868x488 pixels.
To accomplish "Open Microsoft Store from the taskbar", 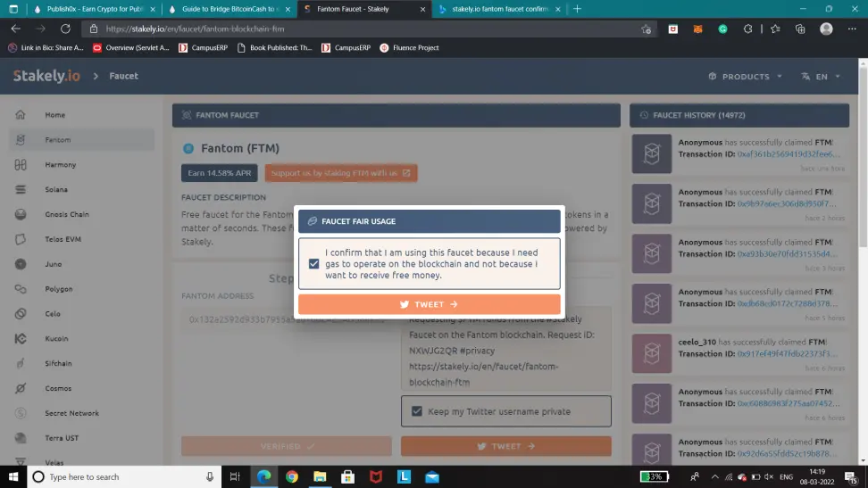I will tap(347, 476).
